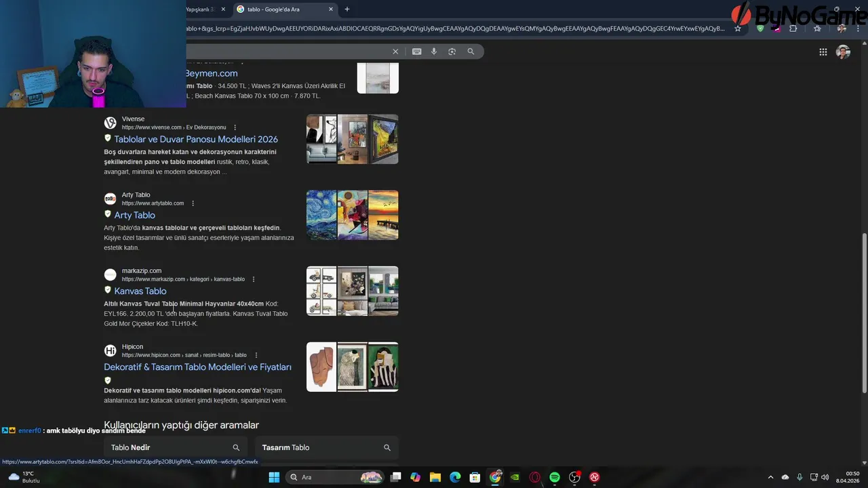Open the 'Kanvas Tablo' result link
The width and height of the screenshot is (868, 488).
click(140, 291)
